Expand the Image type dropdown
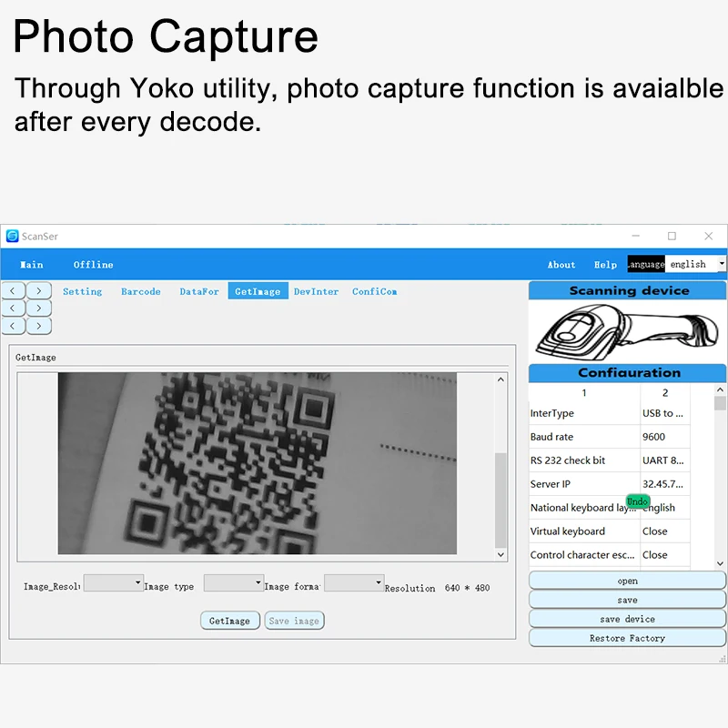This screenshot has width=728, height=728. point(234,582)
